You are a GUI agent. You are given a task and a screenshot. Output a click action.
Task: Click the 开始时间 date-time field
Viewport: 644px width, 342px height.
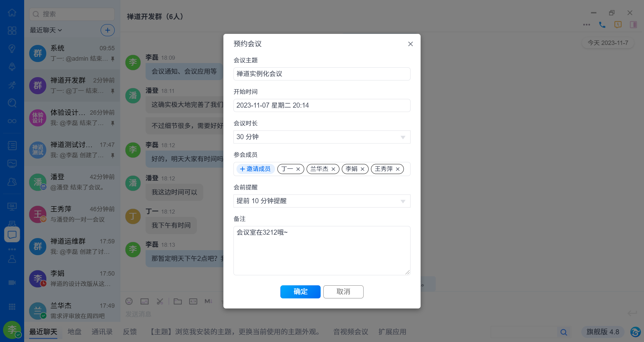322,105
